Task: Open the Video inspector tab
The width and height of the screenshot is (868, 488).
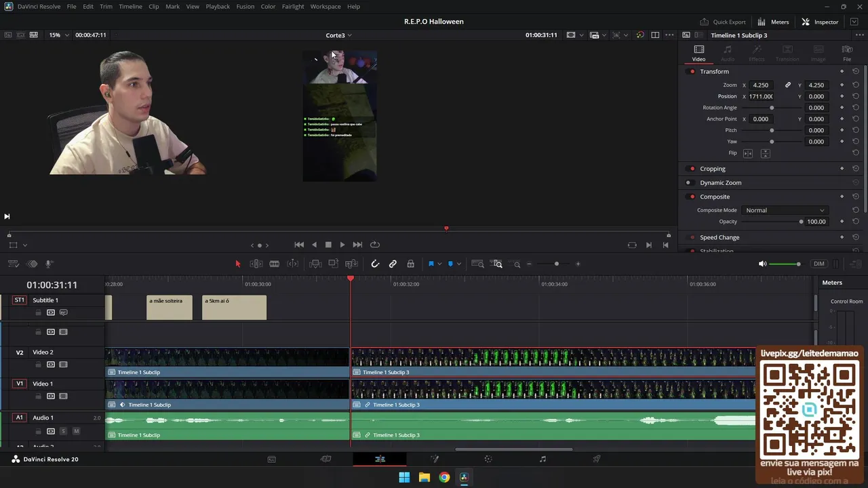Action: (698, 53)
